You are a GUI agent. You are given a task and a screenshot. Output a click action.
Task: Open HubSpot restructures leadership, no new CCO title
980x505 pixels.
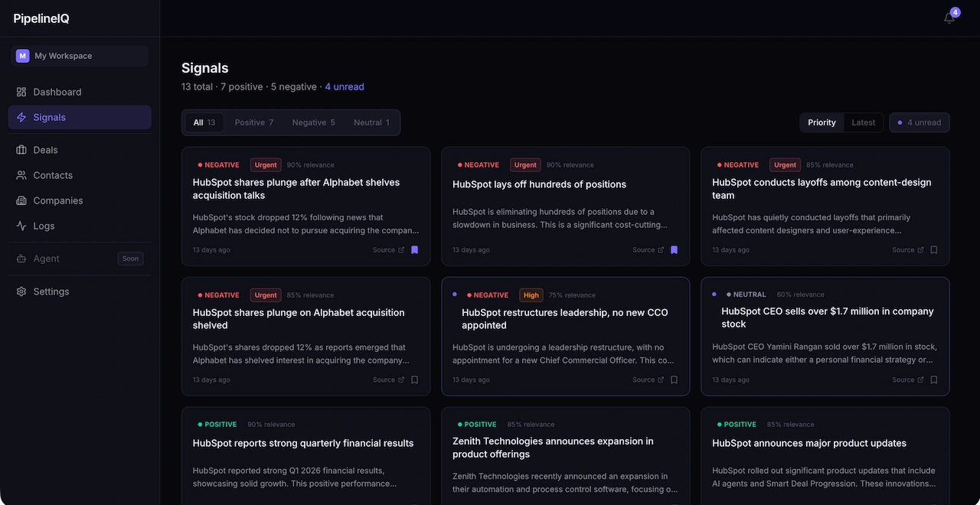[565, 319]
